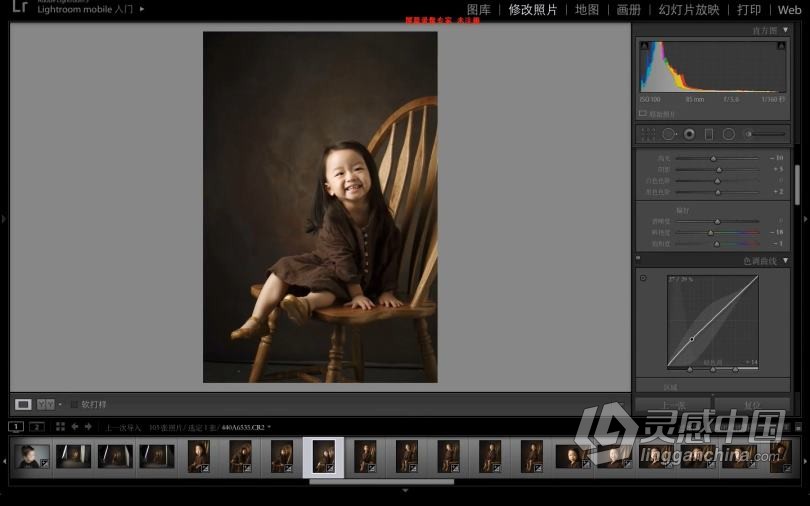The width and height of the screenshot is (810, 506).
Task: Click the main girl-on-chair photo preview
Action: point(320,207)
